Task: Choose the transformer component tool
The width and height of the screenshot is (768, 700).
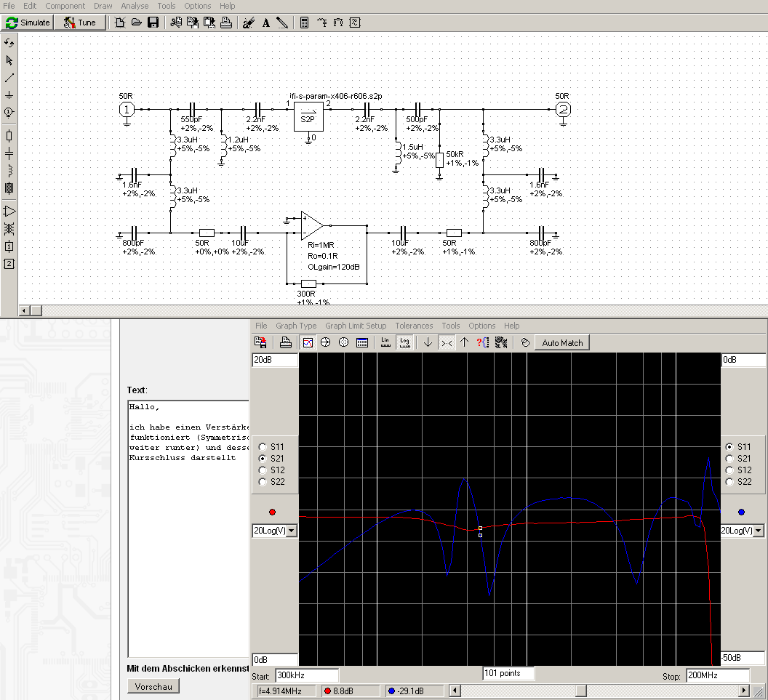Action: [9, 228]
